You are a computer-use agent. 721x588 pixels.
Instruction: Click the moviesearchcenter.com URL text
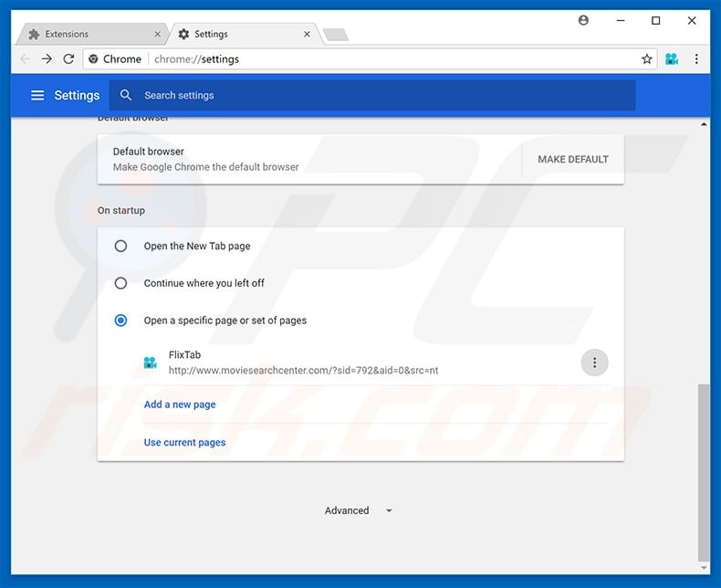(x=304, y=371)
